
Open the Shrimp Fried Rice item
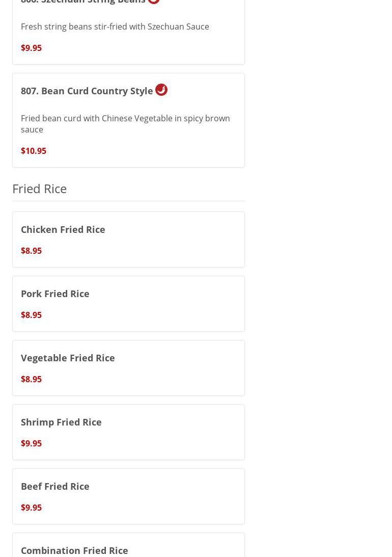(x=61, y=422)
